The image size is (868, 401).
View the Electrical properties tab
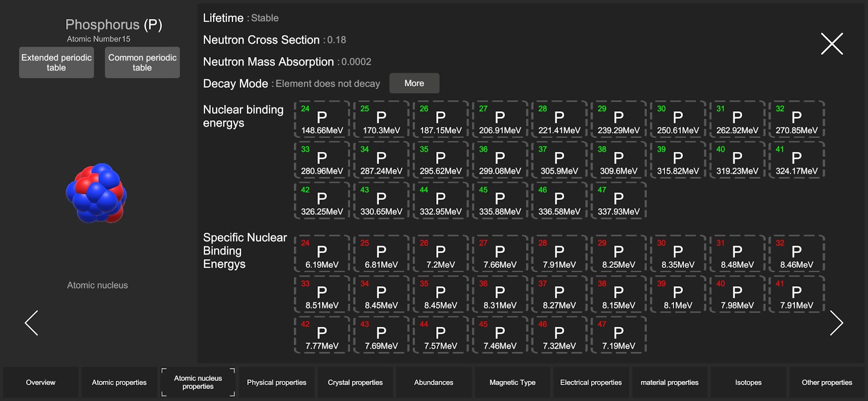[x=591, y=382]
